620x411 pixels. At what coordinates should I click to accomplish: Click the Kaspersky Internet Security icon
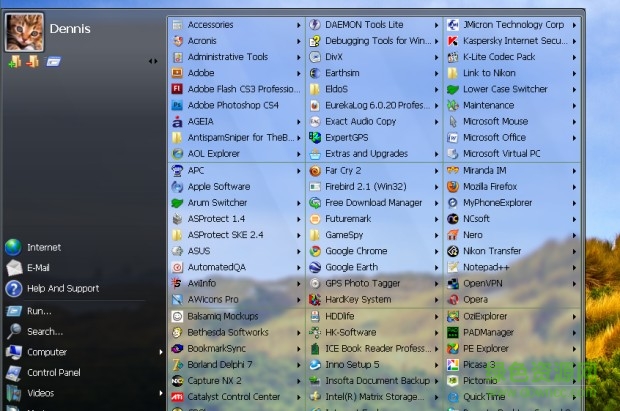tap(452, 41)
